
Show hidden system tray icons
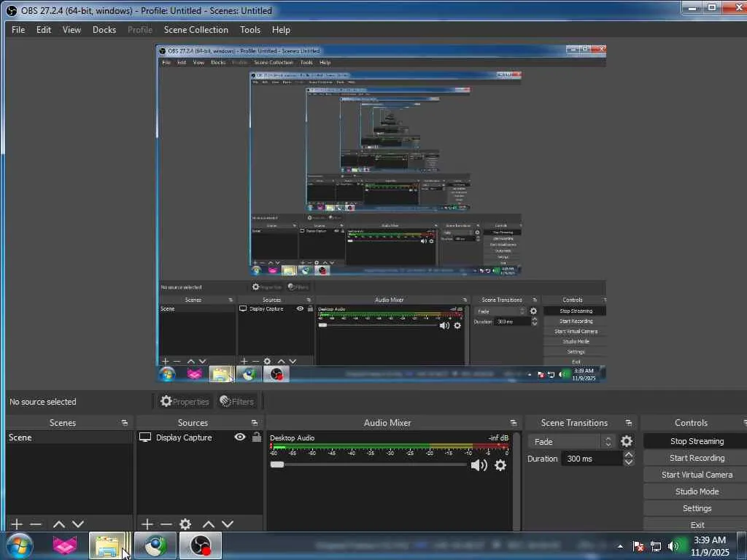620,547
